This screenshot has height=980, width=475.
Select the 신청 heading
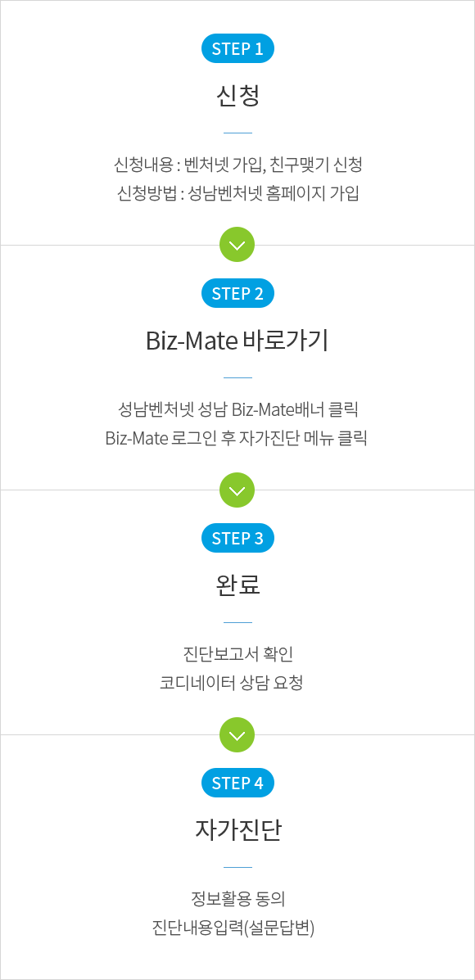237,96
